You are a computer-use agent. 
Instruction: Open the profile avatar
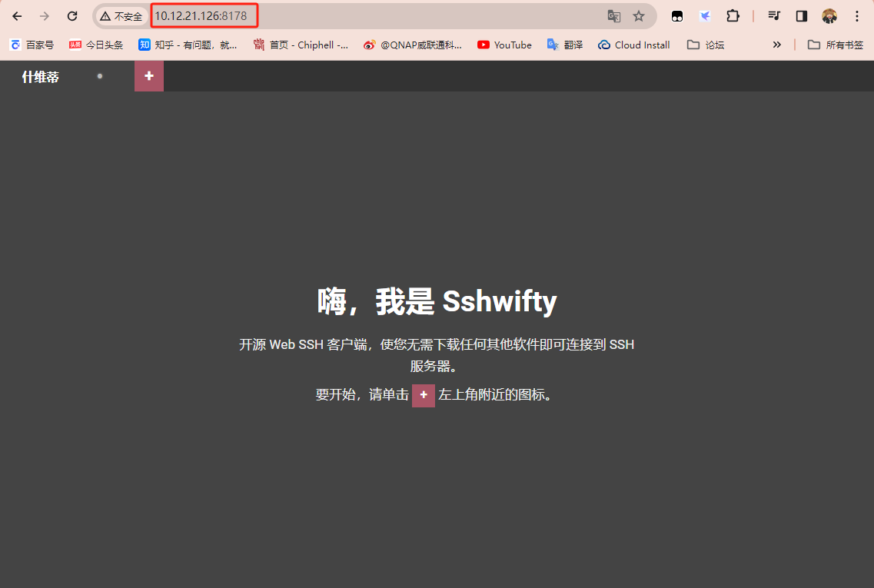(829, 16)
